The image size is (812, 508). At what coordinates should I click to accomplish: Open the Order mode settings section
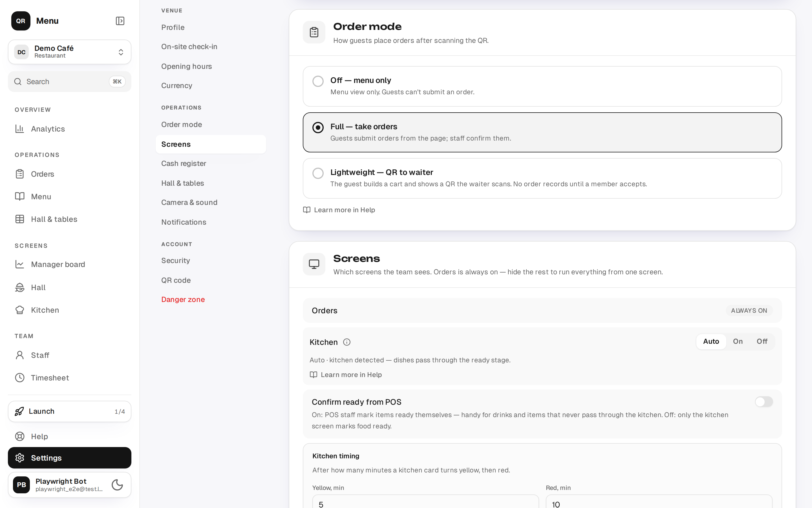211,124
